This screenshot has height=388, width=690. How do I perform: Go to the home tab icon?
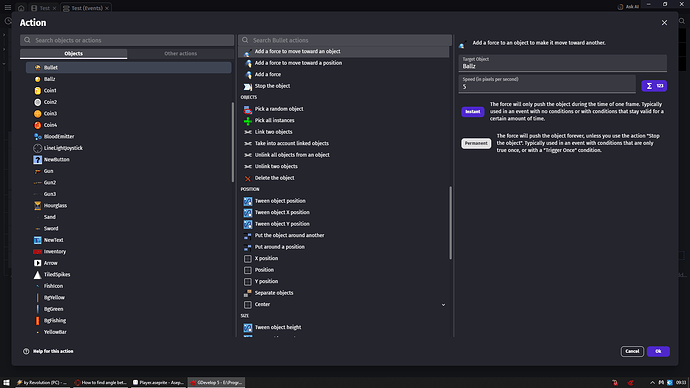tap(21, 8)
